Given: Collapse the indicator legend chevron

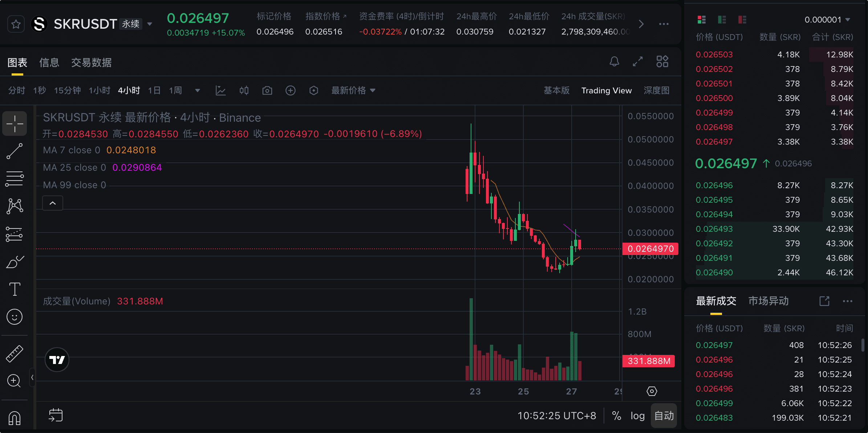Looking at the screenshot, I should pos(53,203).
